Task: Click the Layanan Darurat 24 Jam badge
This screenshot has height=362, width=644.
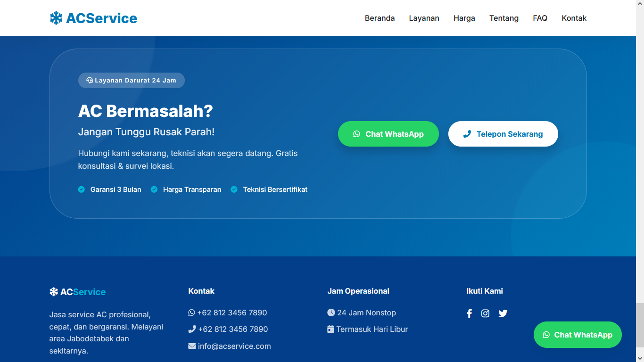Action: coord(131,80)
